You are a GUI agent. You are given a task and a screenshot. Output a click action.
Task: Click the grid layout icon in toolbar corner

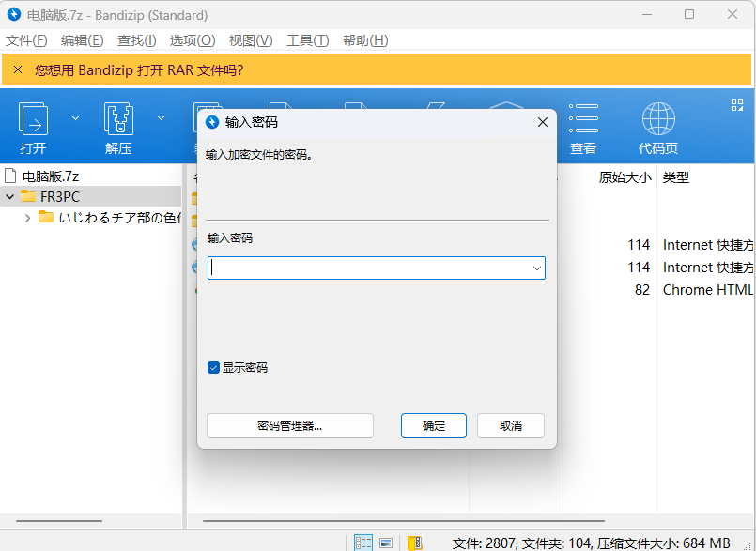point(737,105)
